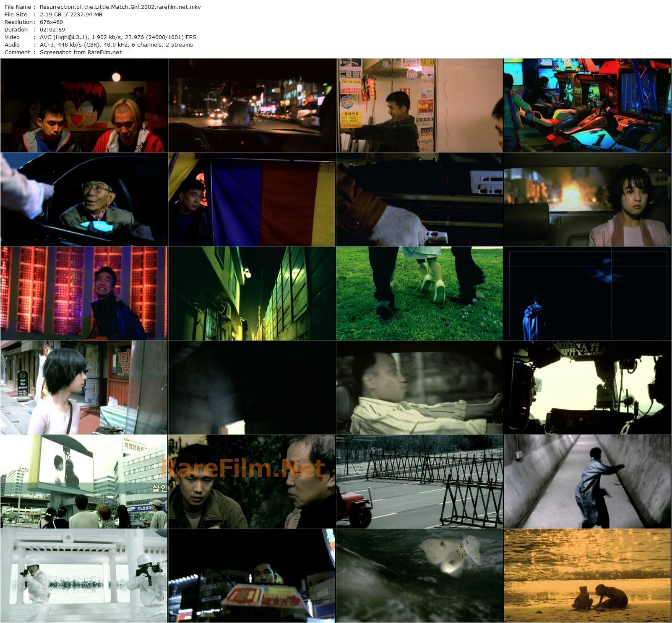Open thumbnail of two men by cartoon mural
Viewport: 672px width, 623px height.
click(84, 105)
